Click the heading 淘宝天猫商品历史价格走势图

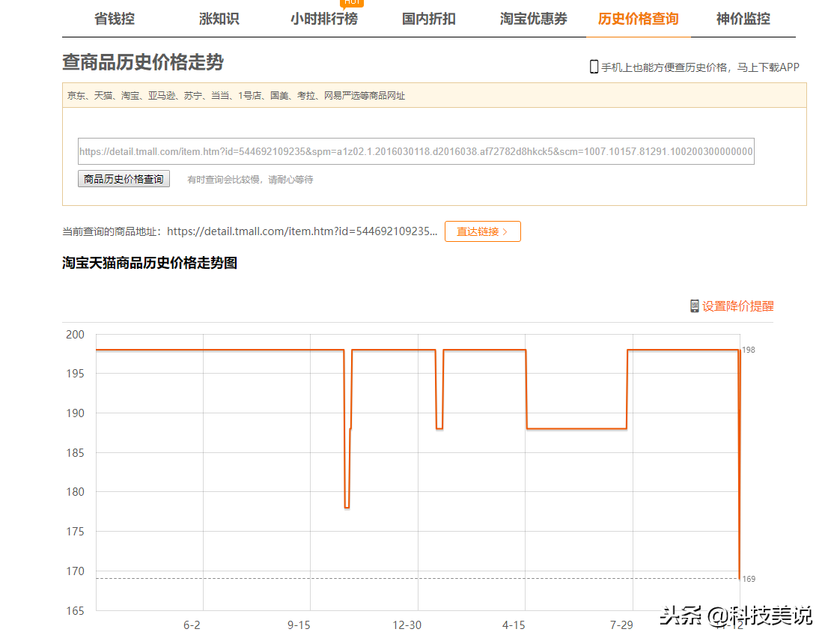click(x=150, y=263)
